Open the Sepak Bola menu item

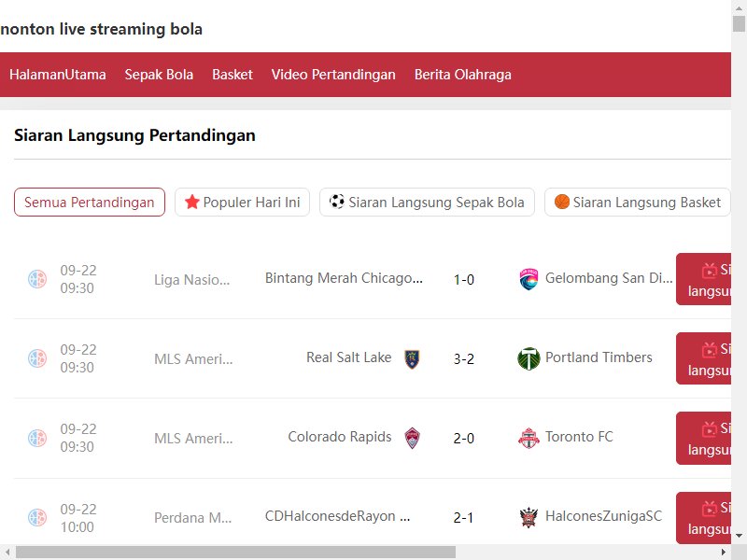click(x=159, y=75)
